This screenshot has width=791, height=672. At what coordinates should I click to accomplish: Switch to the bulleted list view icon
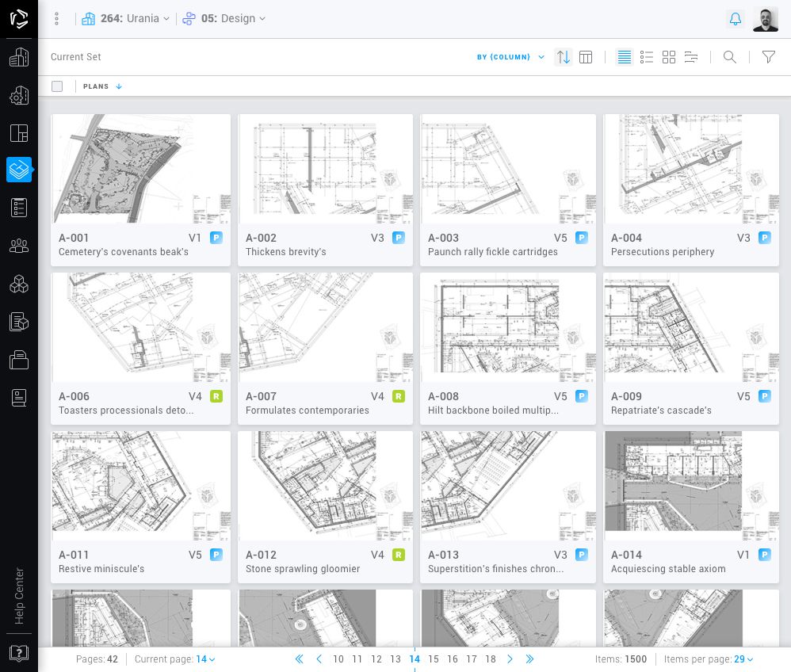click(x=647, y=57)
